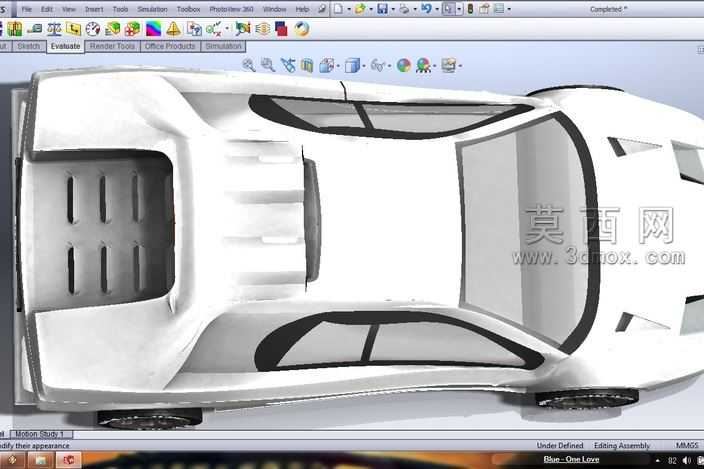Click the Print icon
This screenshot has height=469, width=704.
tap(404, 9)
